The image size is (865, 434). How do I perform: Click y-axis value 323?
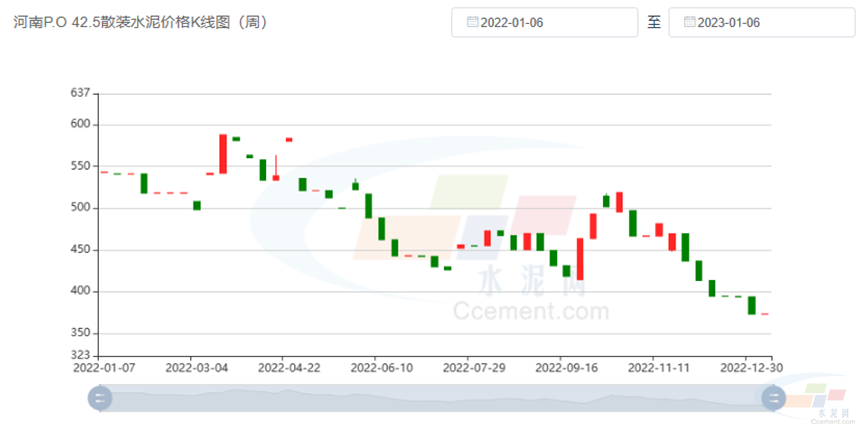click(x=80, y=355)
